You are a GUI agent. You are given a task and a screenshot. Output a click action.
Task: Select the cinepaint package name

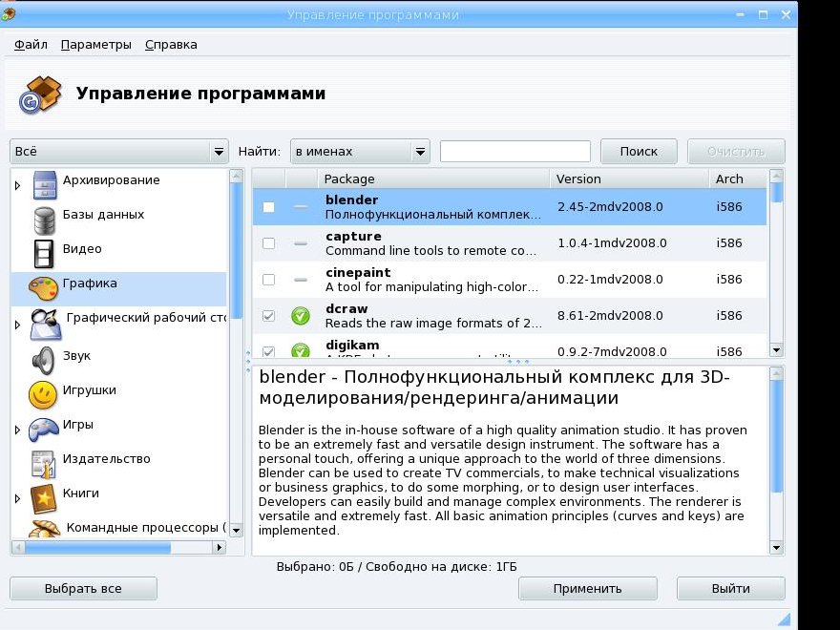[x=358, y=273]
